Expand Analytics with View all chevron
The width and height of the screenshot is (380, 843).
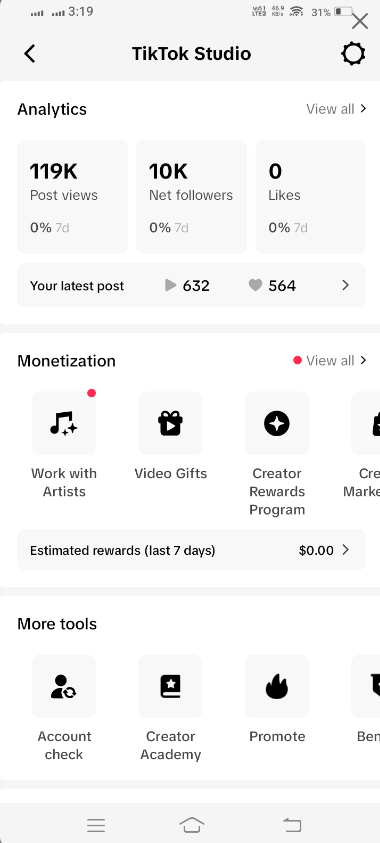tap(363, 109)
